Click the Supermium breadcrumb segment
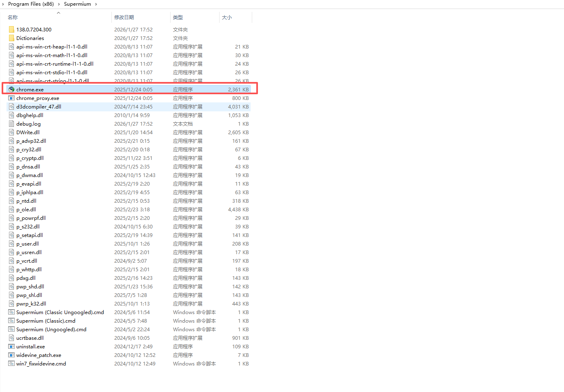The width and height of the screenshot is (564, 392). tap(78, 4)
